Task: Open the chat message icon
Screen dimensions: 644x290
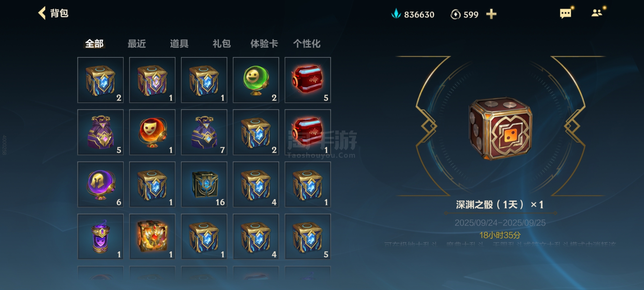Action: [x=565, y=13]
